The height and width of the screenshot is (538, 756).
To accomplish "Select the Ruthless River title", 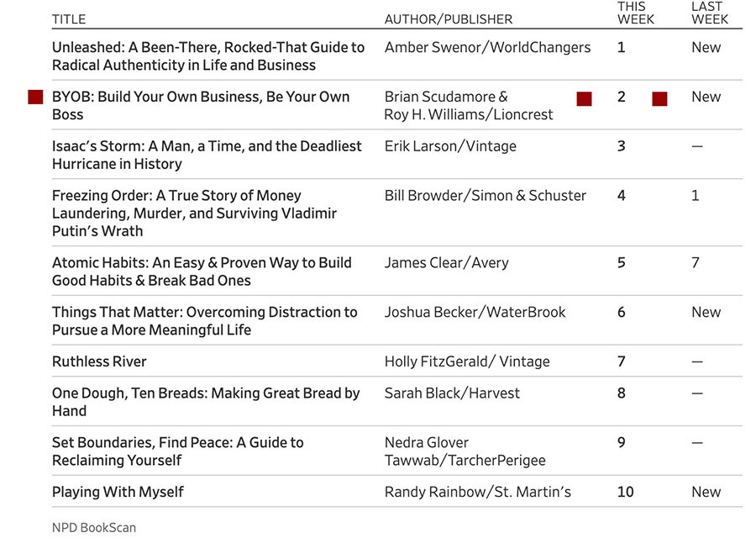I will pyautogui.click(x=99, y=361).
